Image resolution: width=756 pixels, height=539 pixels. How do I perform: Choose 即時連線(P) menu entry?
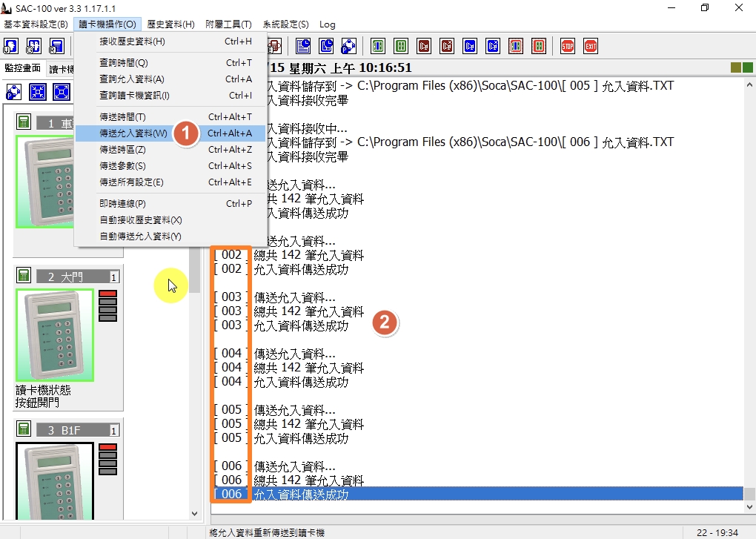pyautogui.click(x=170, y=203)
